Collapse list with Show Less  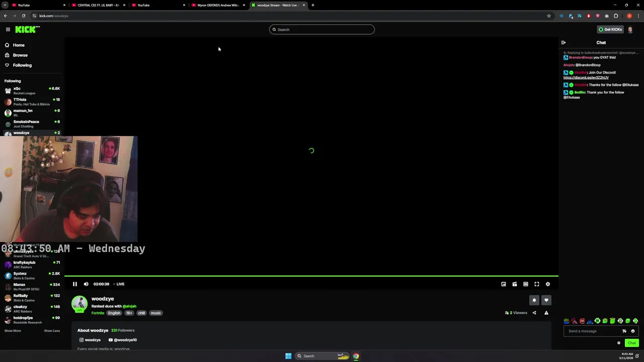coord(52,331)
